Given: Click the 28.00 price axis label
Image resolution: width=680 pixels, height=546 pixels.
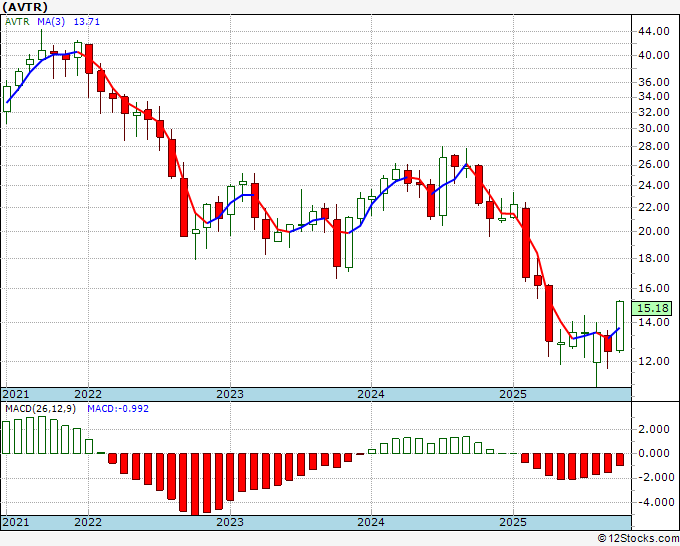Looking at the screenshot, I should coord(654,147).
